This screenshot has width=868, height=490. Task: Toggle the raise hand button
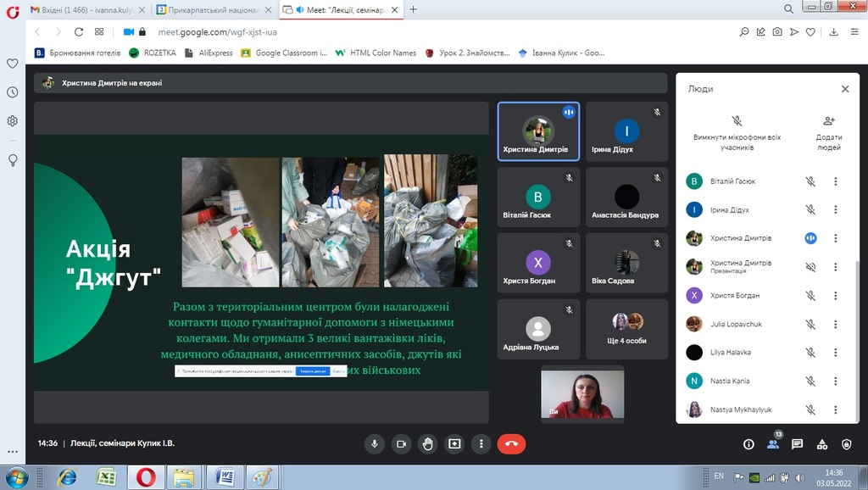coord(428,443)
